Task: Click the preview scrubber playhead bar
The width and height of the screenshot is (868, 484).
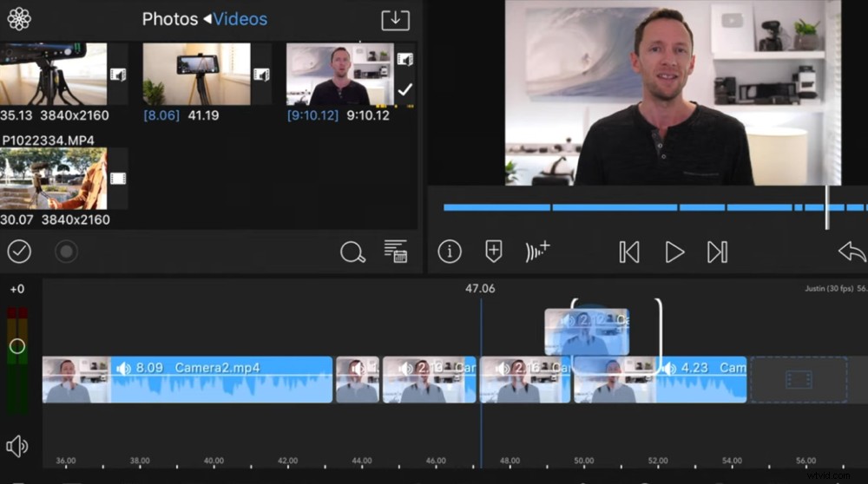Action: 827,207
